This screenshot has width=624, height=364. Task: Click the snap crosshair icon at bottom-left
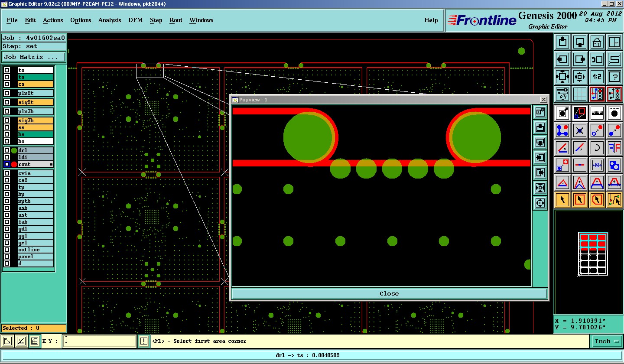35,341
